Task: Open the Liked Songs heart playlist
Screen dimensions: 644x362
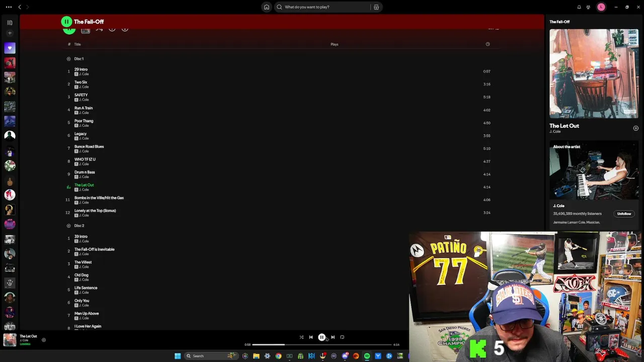Action: pyautogui.click(x=10, y=48)
